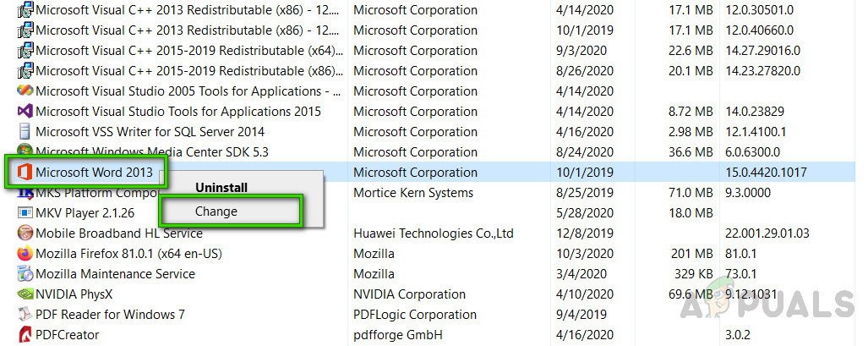Click the Word version number 15.0.4420.1017

click(x=766, y=173)
